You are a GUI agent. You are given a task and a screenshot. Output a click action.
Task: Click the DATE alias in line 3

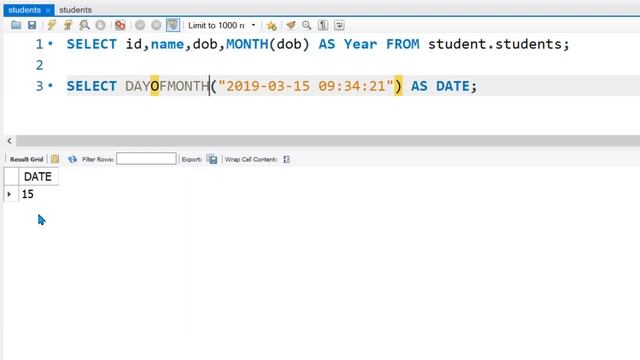pos(452,86)
